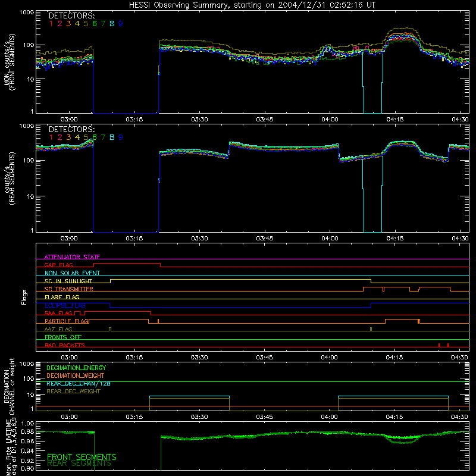Click the SC_IN_SUNLIGHT flag label
The image size is (476, 476).
click(x=68, y=281)
